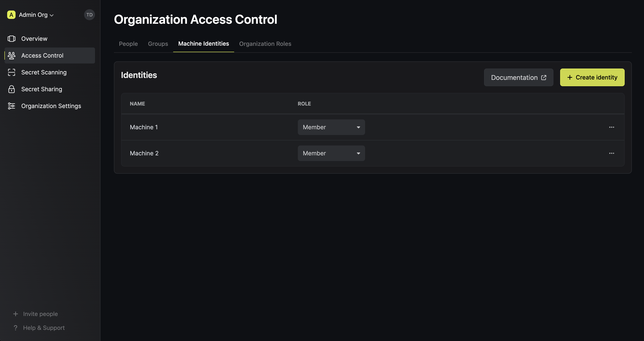The image size is (644, 341).
Task: Open the Organization Roles tab
Action: tap(265, 44)
